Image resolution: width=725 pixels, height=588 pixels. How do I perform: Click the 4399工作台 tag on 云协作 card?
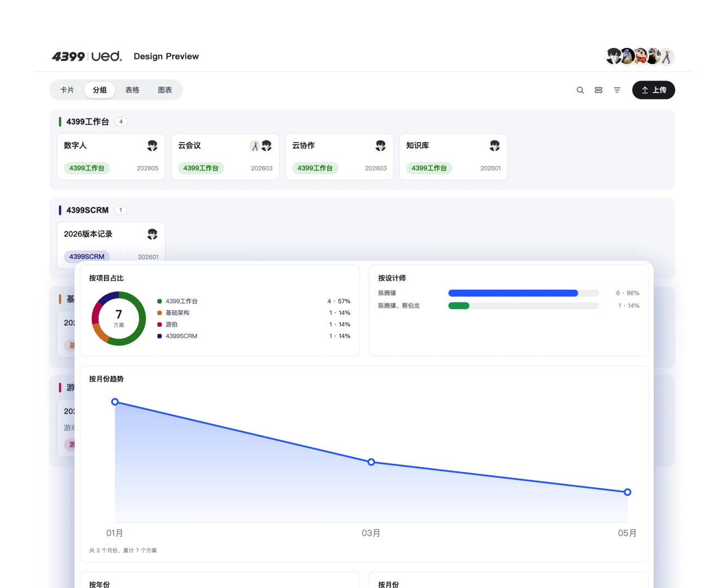315,168
